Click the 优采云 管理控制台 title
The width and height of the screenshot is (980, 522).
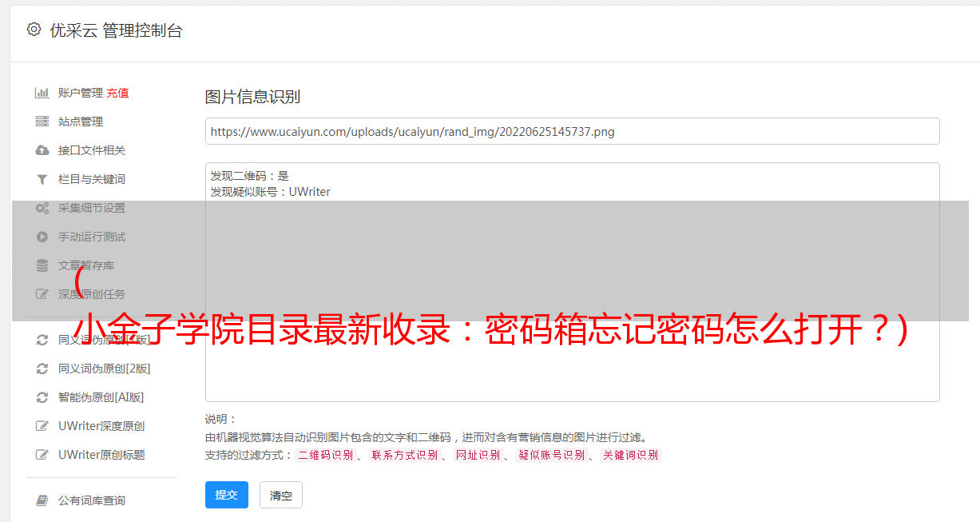coord(116,30)
